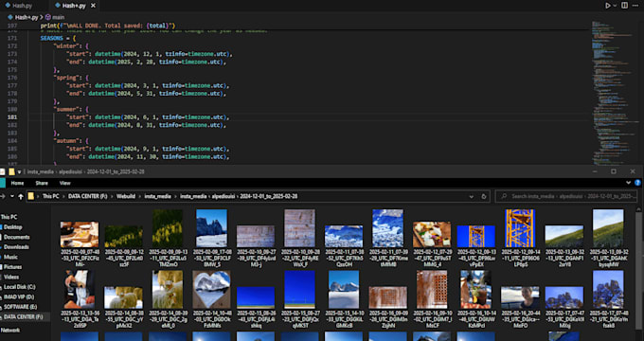
Task: Open Explorer help with the question icon
Action: 637,183
